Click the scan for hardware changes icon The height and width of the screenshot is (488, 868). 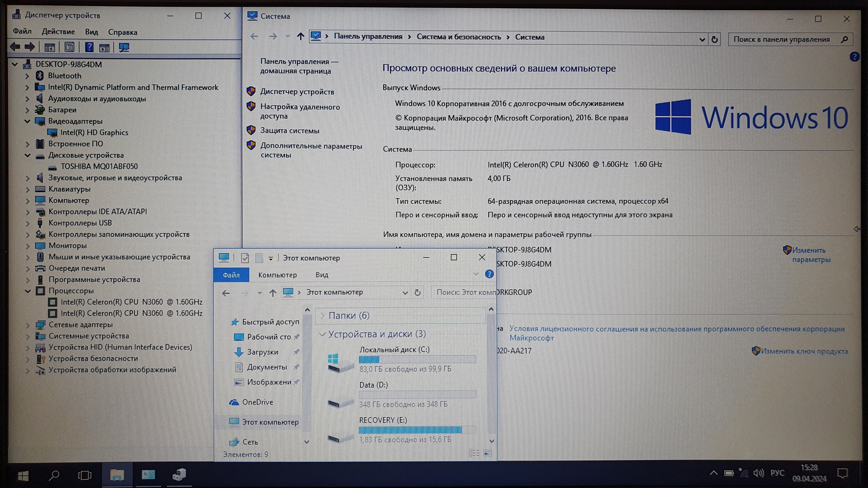click(x=124, y=47)
